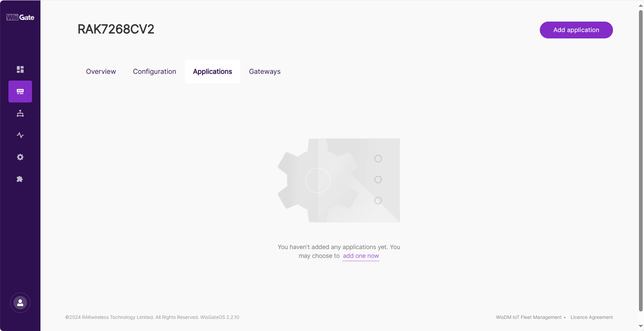This screenshot has width=644, height=331.
Task: Open the Licence Agreement link
Action: [x=592, y=317]
